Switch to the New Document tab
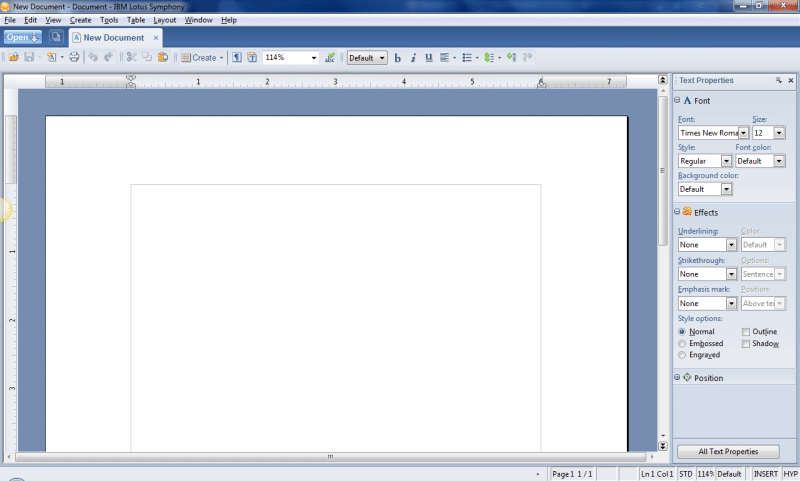Screen dimensions: 800x481 pyautogui.click(x=113, y=38)
